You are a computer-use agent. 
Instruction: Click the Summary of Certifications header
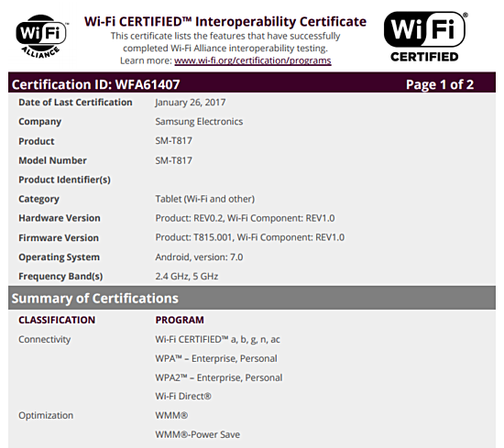coord(94,299)
